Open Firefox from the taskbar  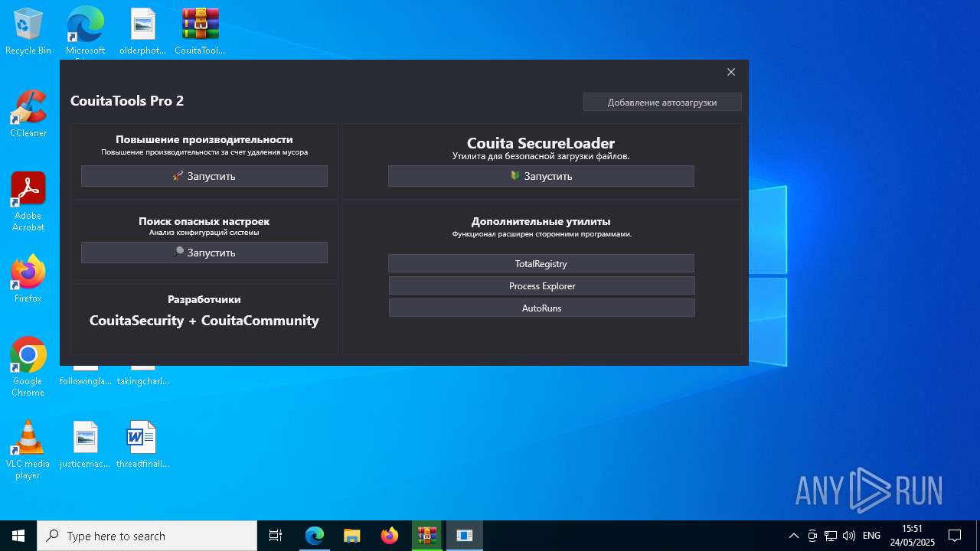tap(390, 536)
